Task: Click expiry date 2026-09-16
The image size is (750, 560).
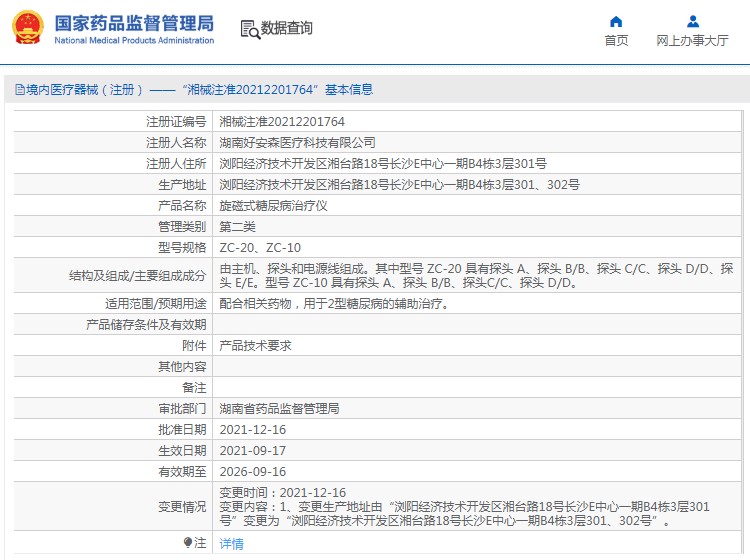Action: (x=253, y=472)
